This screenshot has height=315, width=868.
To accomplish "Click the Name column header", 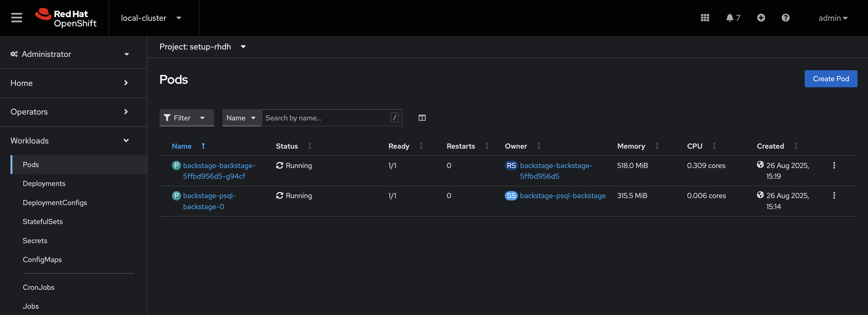I will tap(182, 146).
